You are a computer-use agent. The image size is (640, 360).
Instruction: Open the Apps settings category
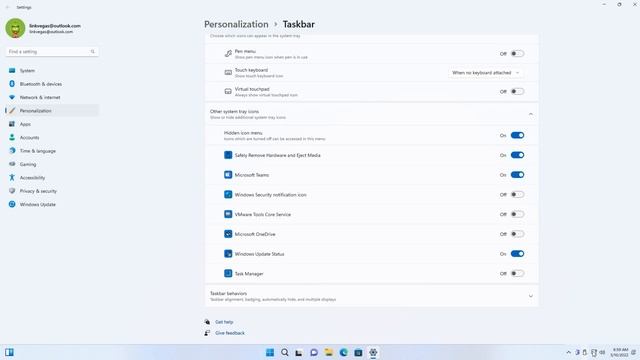pyautogui.click(x=52, y=124)
